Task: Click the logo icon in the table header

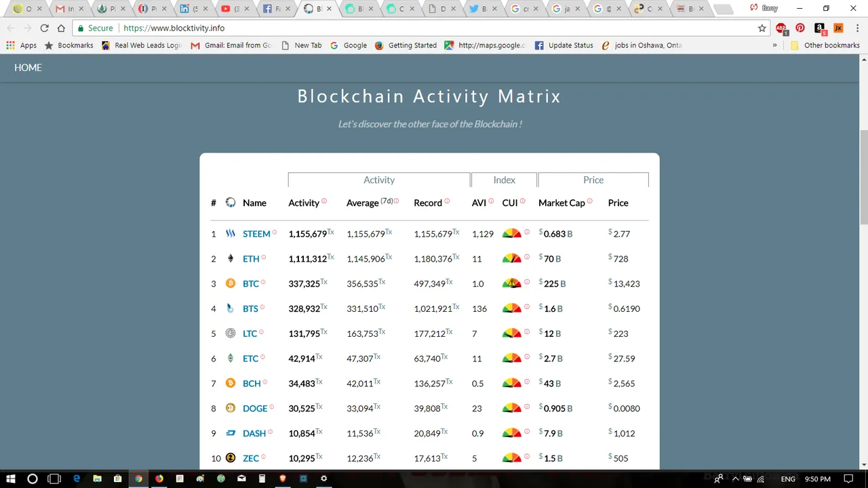Action: [231, 203]
